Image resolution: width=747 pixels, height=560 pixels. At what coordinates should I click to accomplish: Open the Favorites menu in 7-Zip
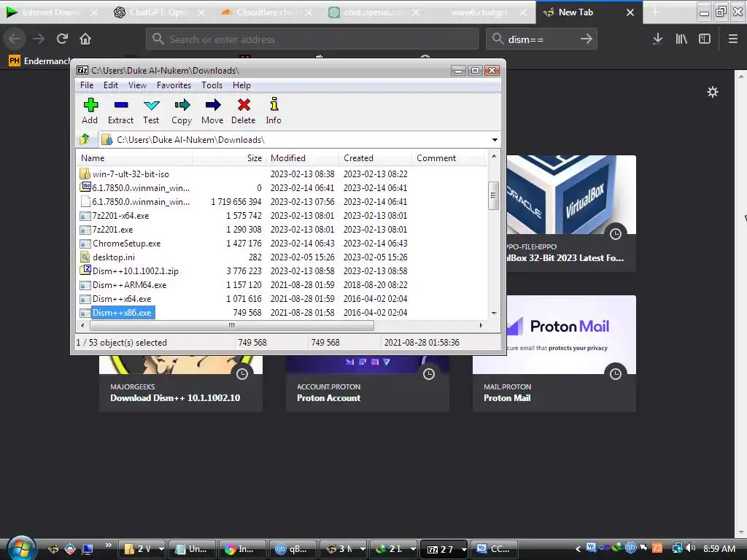point(174,85)
